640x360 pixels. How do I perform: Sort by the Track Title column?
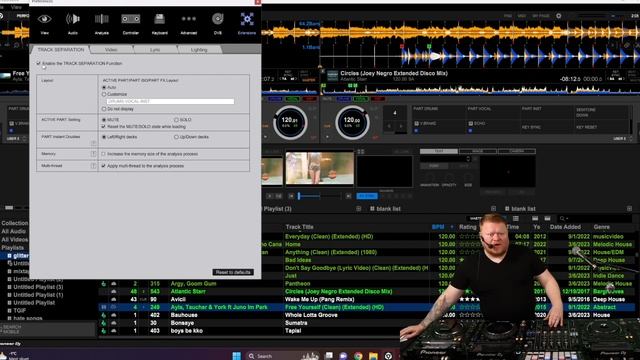coord(300,227)
